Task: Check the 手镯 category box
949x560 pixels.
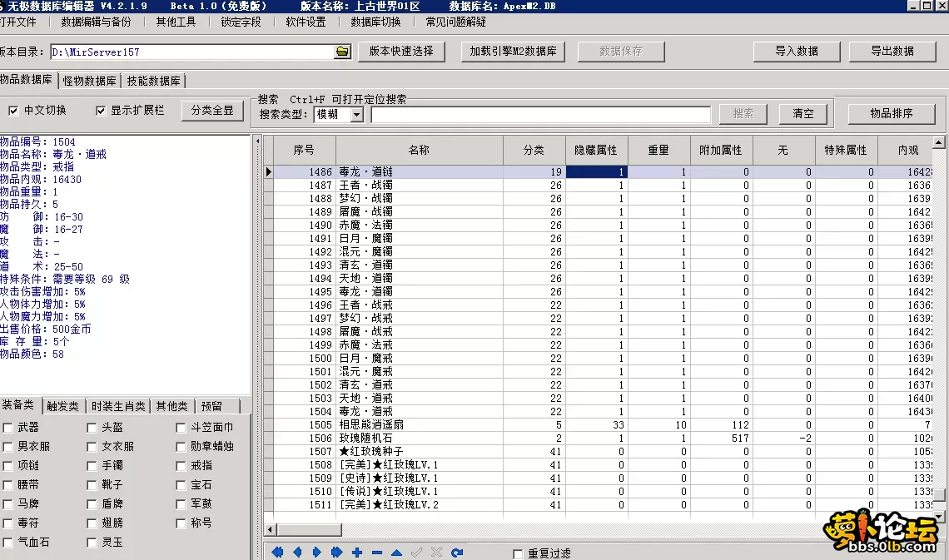Action: [x=92, y=466]
